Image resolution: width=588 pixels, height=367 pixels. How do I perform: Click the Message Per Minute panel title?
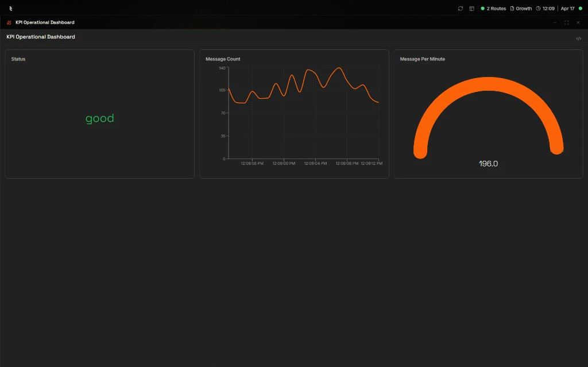point(423,59)
